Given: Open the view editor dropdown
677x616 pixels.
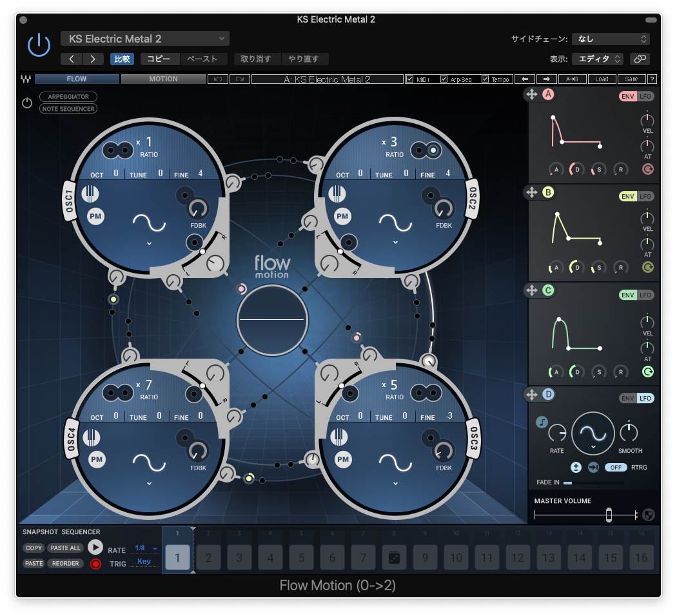Looking at the screenshot, I should 598,59.
